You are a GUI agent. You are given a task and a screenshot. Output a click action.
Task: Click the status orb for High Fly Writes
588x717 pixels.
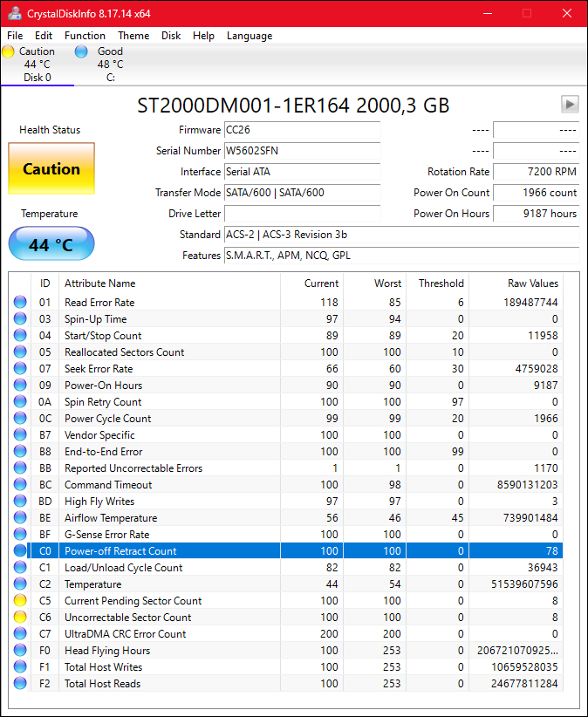(x=20, y=502)
